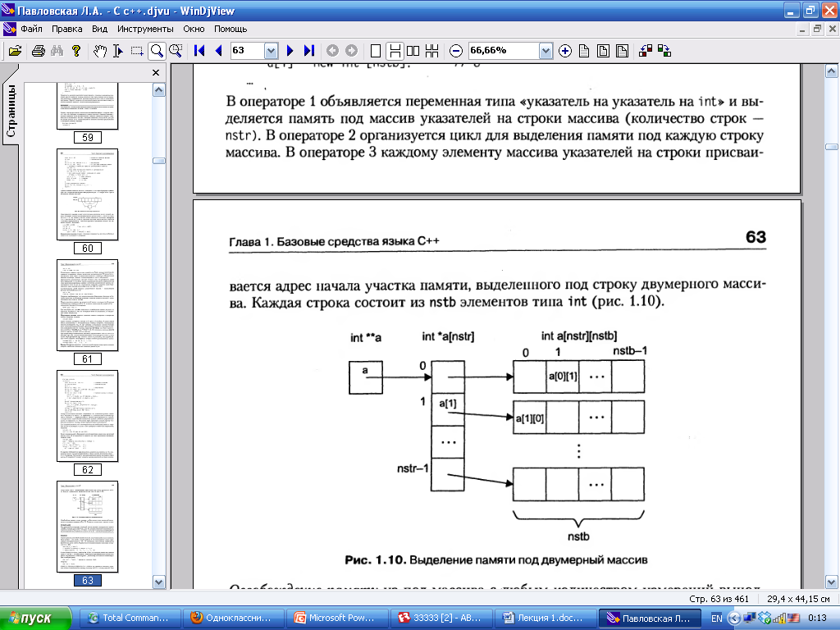Go to the first page icon

coord(199,51)
